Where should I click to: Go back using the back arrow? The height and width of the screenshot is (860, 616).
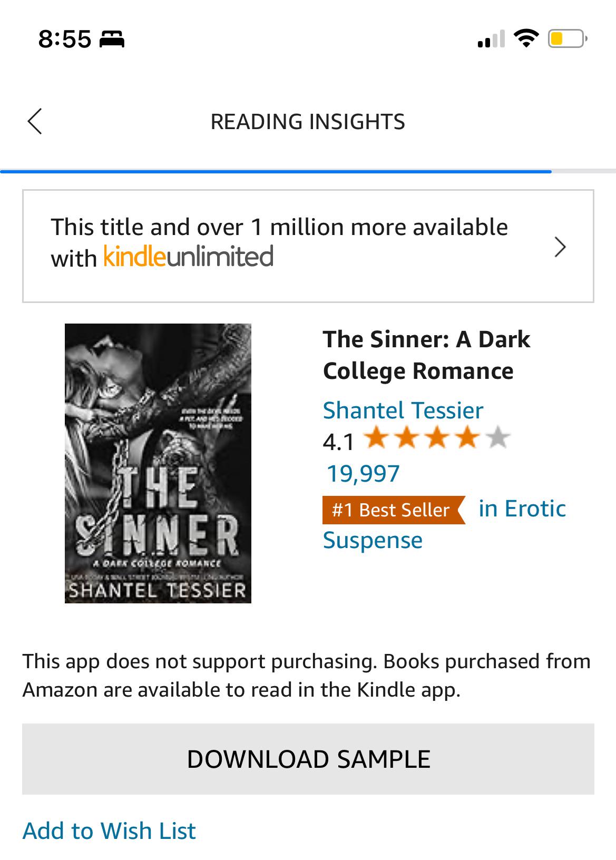coord(35,122)
